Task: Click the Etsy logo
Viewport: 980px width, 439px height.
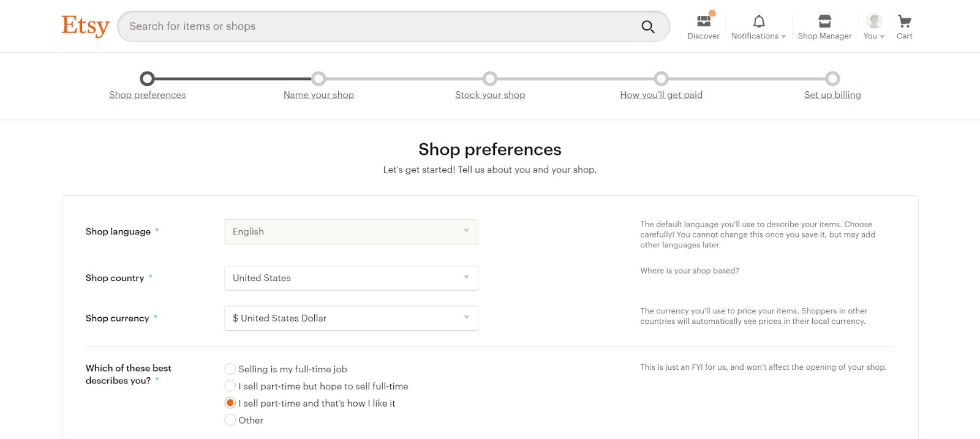Action: (x=85, y=26)
